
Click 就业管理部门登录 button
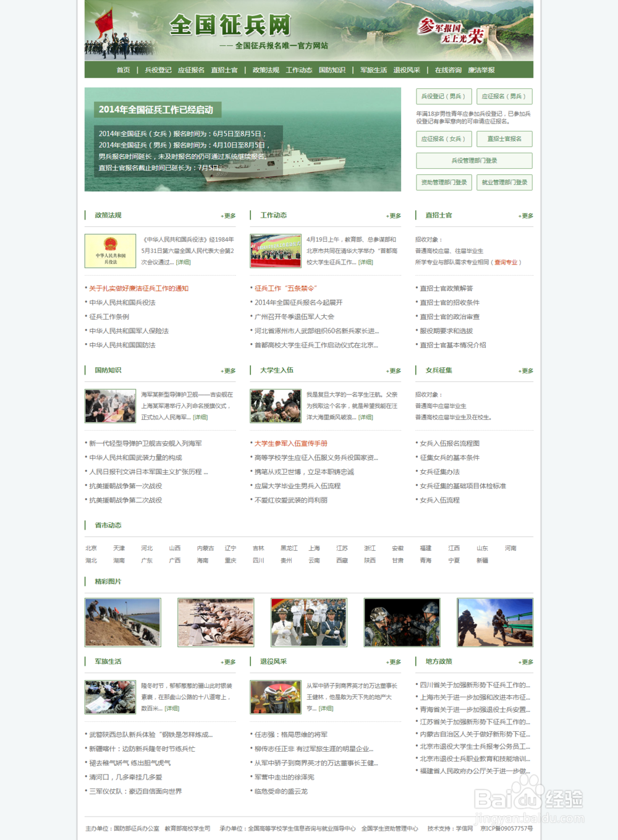[x=504, y=182]
